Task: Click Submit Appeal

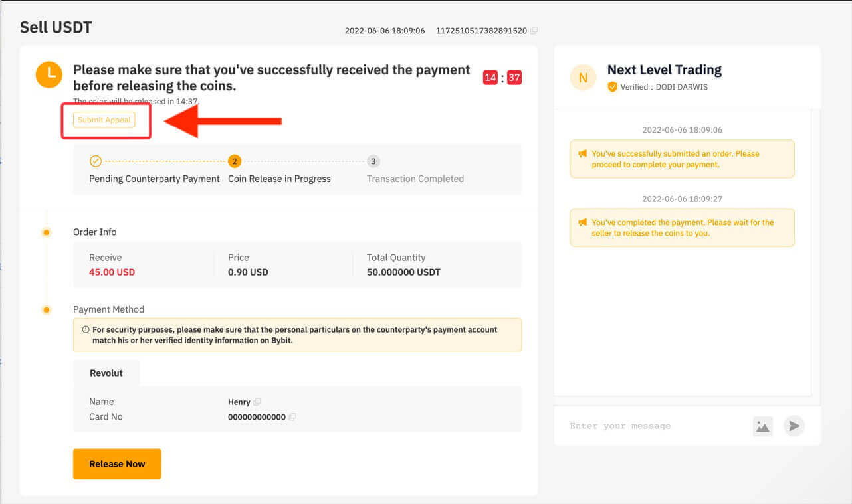Action: click(x=104, y=120)
